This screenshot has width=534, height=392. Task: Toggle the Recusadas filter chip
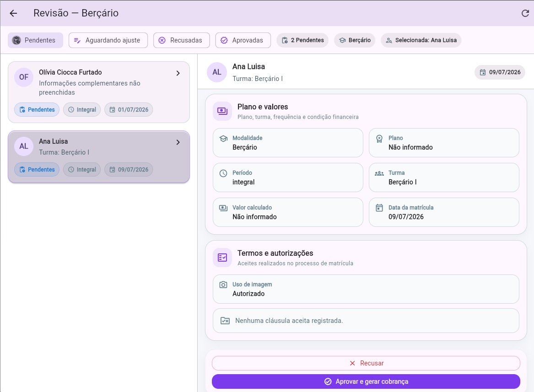click(182, 40)
